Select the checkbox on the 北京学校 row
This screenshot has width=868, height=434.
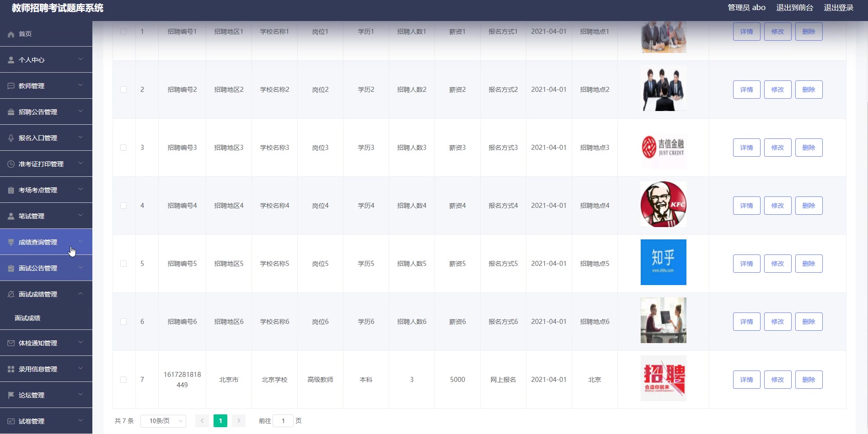point(123,379)
